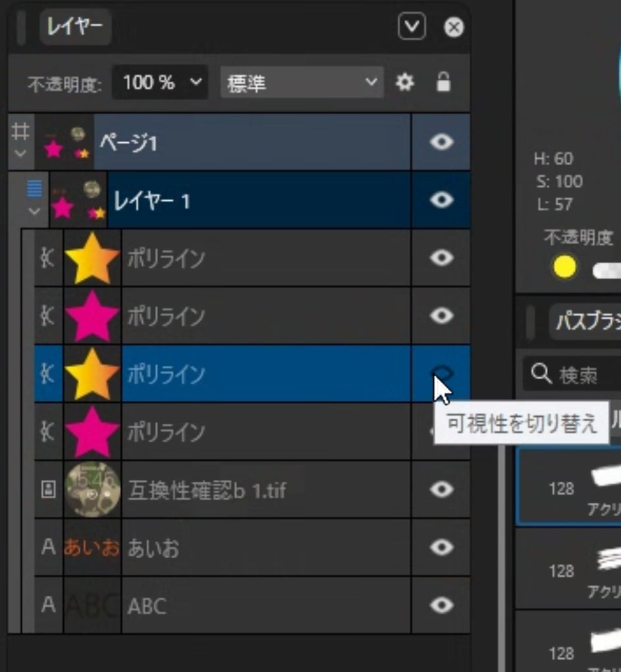621x672 pixels.
Task: Open the 不透明度 100 % dropdown
Action: point(160,82)
